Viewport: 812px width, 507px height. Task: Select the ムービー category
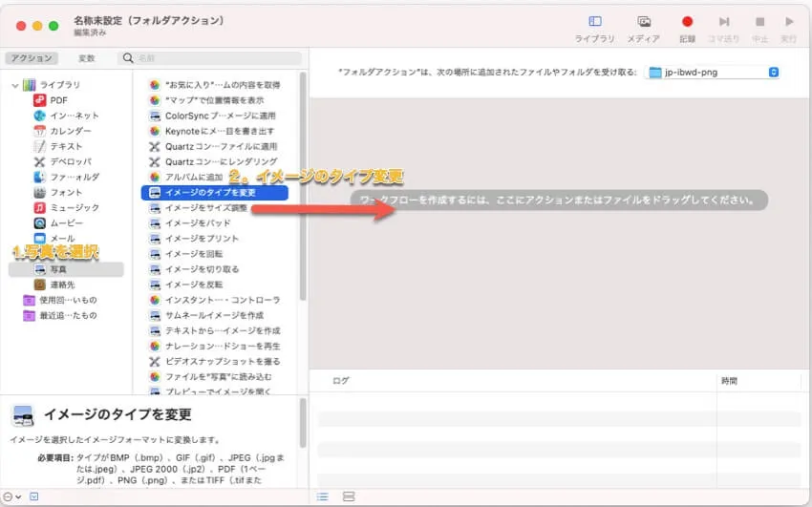pyautogui.click(x=58, y=223)
